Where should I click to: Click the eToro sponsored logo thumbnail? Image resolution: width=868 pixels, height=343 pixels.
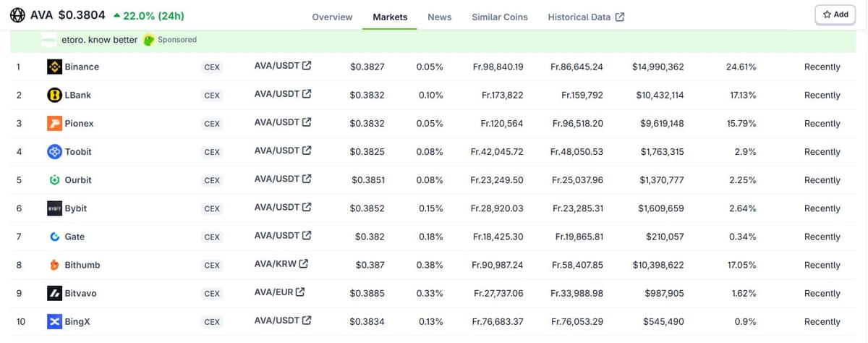click(x=49, y=40)
